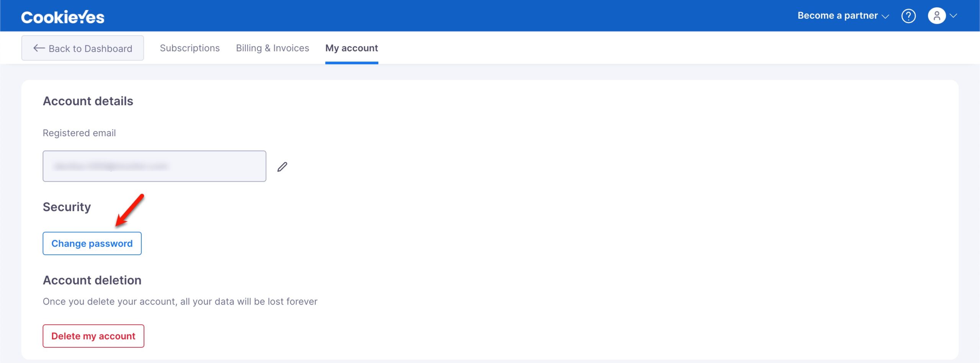Click the left arrow in Back to Dashboard

(39, 48)
